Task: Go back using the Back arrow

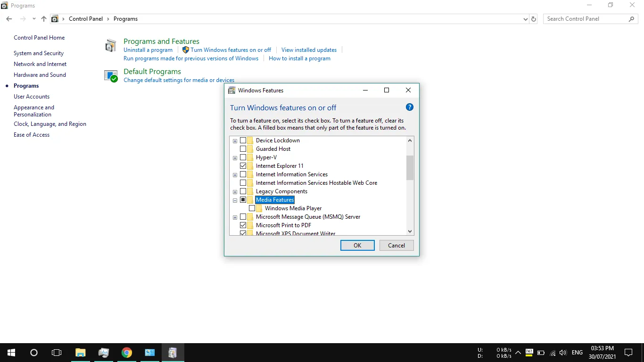Action: click(x=9, y=19)
